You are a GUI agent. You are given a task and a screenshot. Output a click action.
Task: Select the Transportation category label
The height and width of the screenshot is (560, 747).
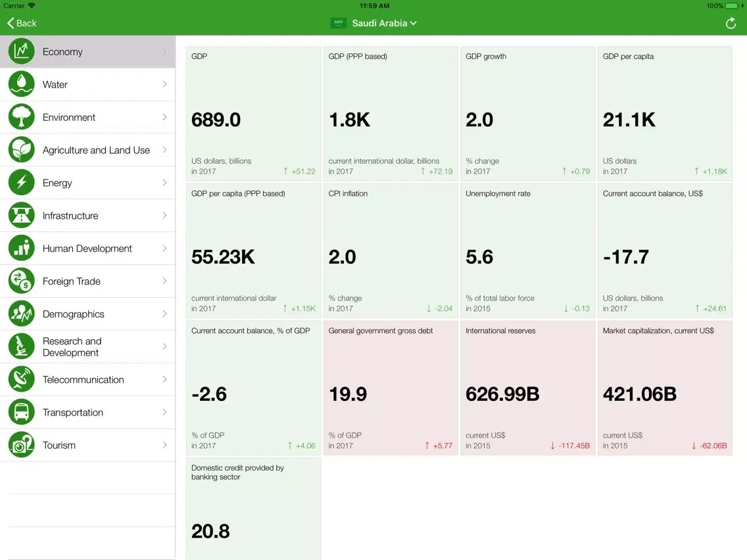click(x=73, y=412)
